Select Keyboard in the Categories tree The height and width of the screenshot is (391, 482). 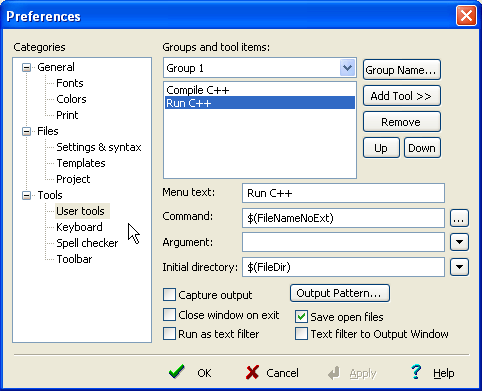pyautogui.click(x=79, y=227)
